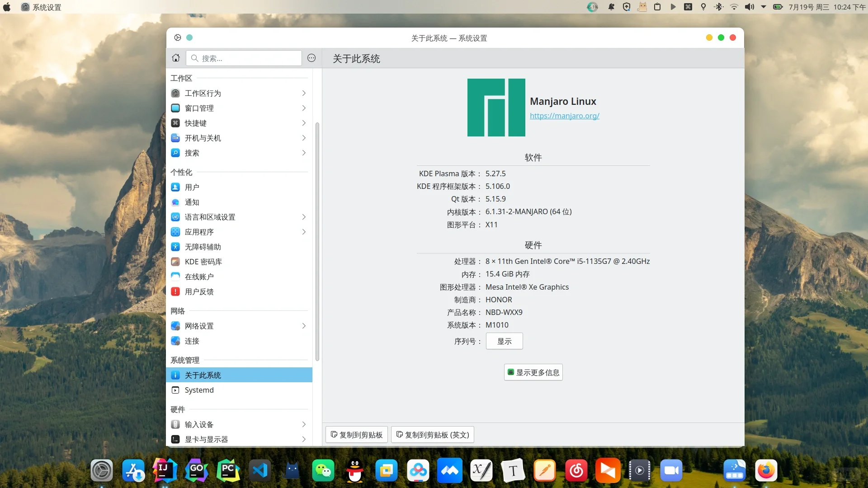
Task: Click the home icon in the settings sidebar
Action: 175,58
